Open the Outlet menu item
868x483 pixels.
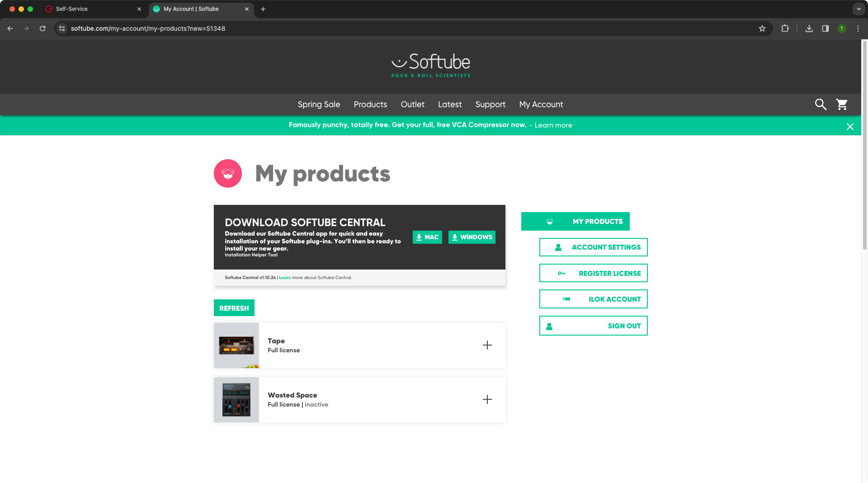tap(412, 104)
